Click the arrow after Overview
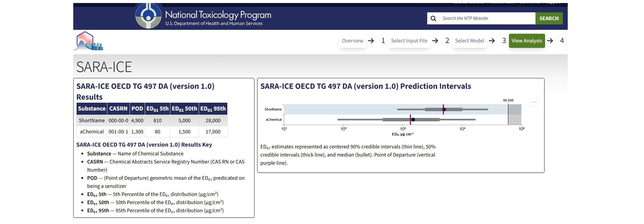644x224 pixels. pos(372,41)
